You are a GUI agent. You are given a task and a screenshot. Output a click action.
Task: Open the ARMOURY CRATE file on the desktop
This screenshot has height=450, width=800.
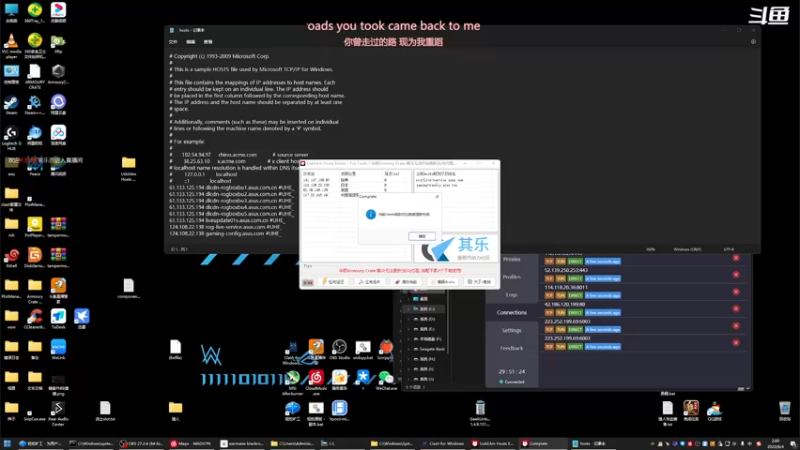(x=35, y=77)
